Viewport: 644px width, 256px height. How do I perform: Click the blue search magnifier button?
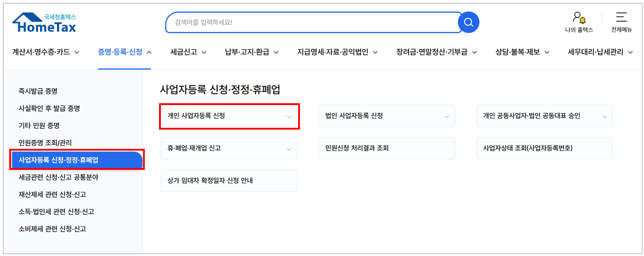(x=468, y=22)
